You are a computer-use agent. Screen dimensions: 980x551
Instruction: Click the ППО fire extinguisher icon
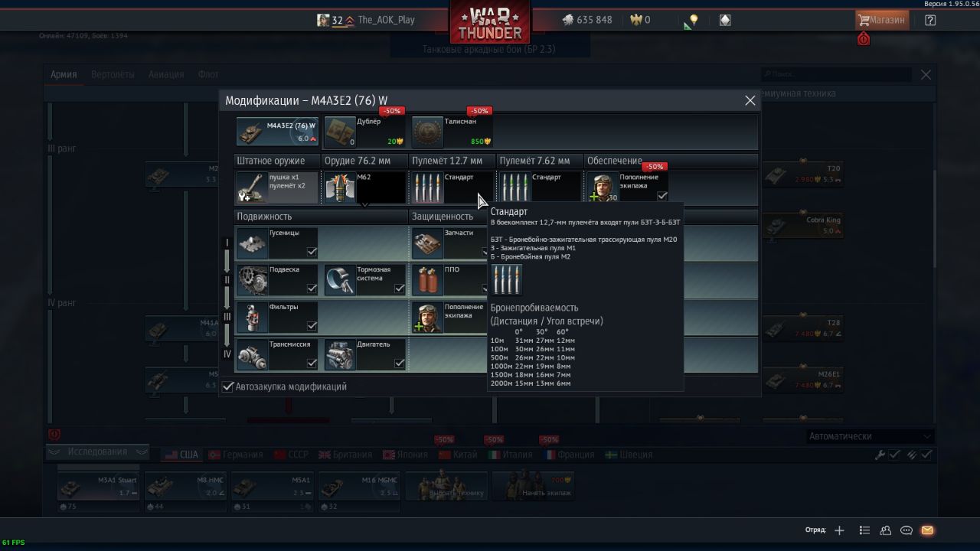pos(427,280)
